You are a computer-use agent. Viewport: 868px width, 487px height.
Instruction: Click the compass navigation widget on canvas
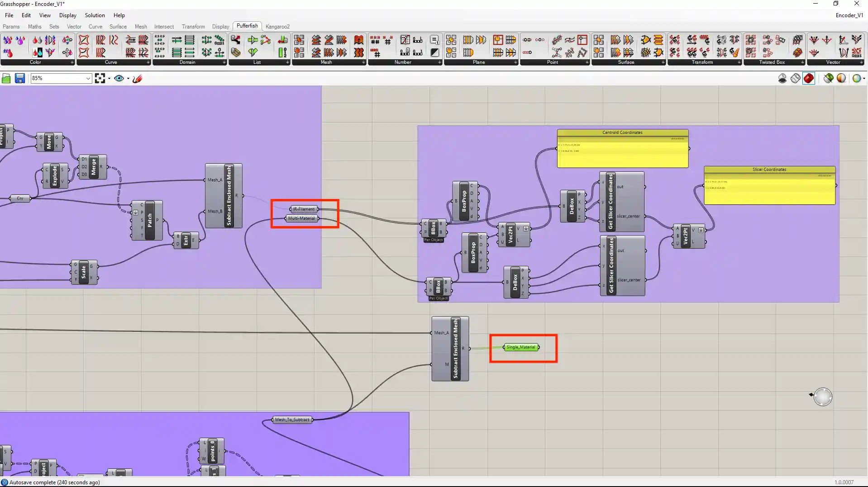pyautogui.click(x=822, y=397)
